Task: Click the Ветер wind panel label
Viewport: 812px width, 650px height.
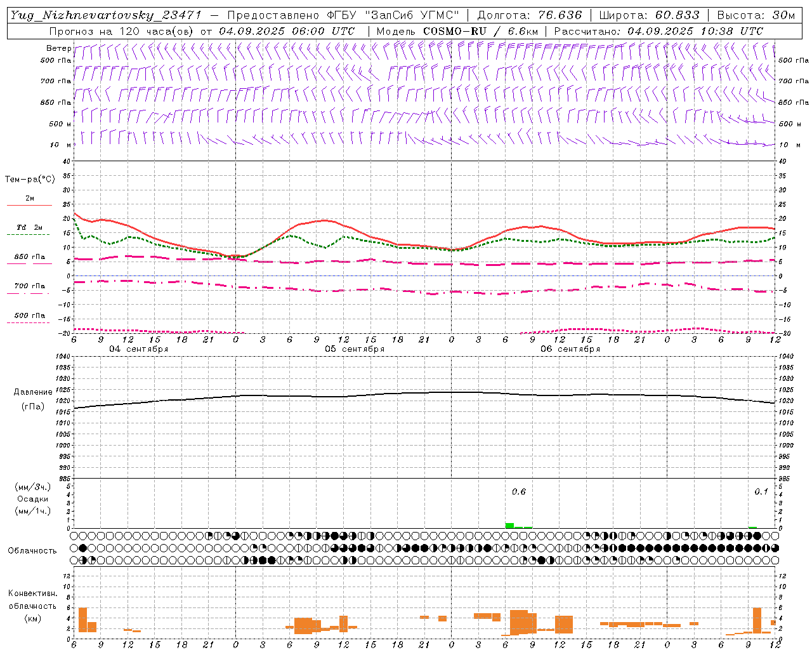Action: click(x=58, y=48)
